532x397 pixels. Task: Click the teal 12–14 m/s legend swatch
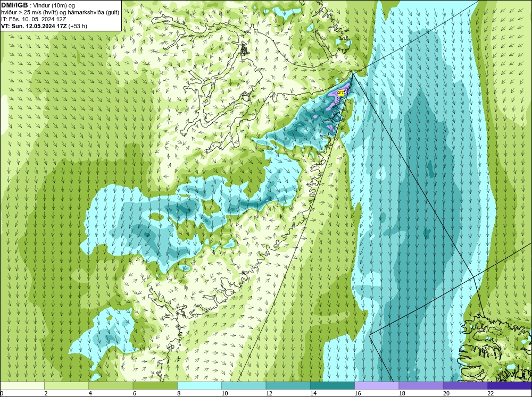tap(288, 385)
